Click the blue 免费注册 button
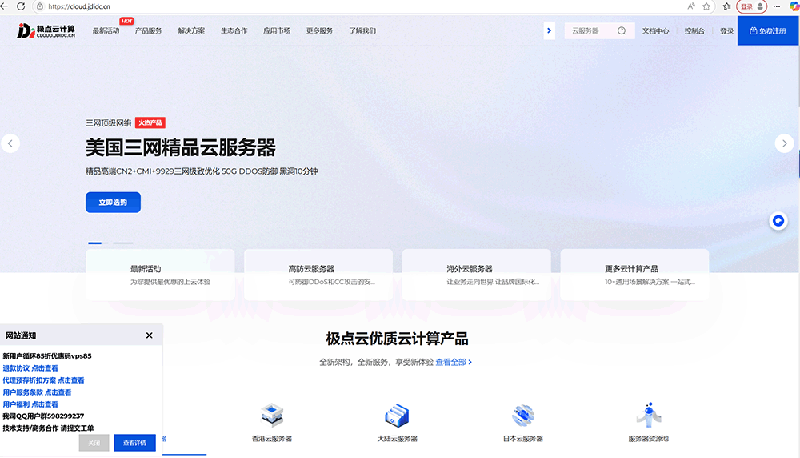This screenshot has height=458, width=800. pyautogui.click(x=768, y=31)
